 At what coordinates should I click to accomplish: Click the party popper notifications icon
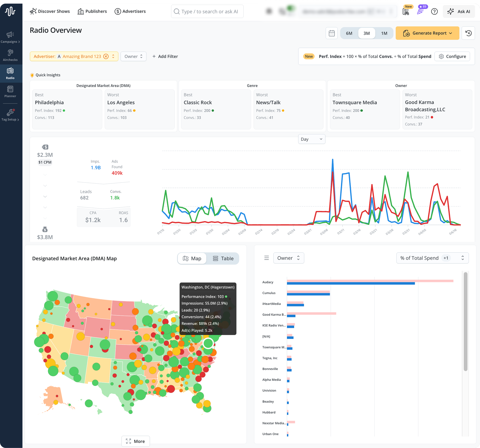[420, 11]
